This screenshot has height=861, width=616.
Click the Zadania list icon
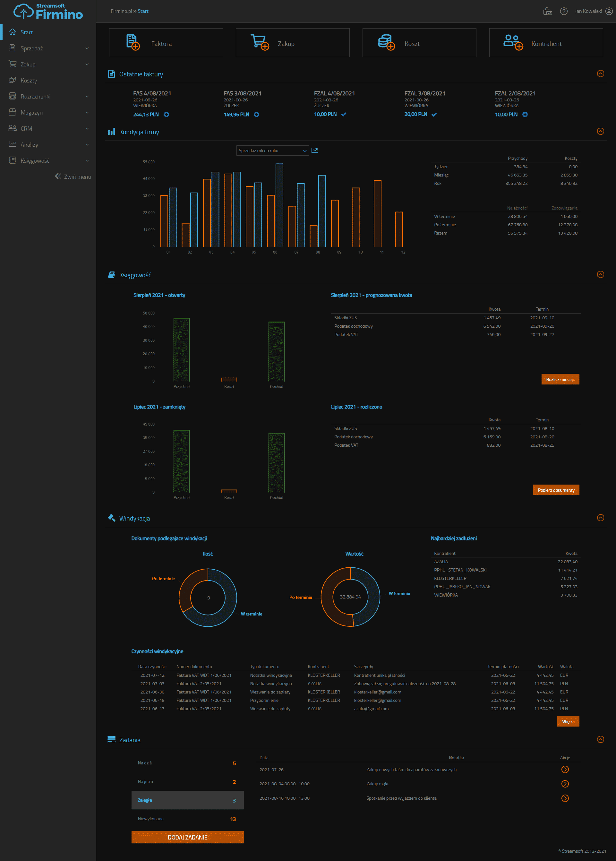pos(111,739)
